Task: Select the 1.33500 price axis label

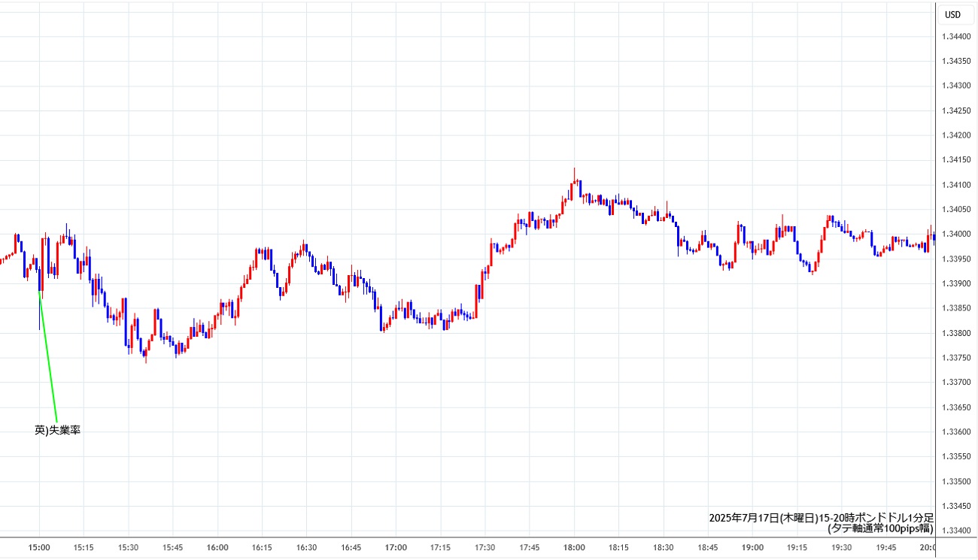Action: [957, 481]
